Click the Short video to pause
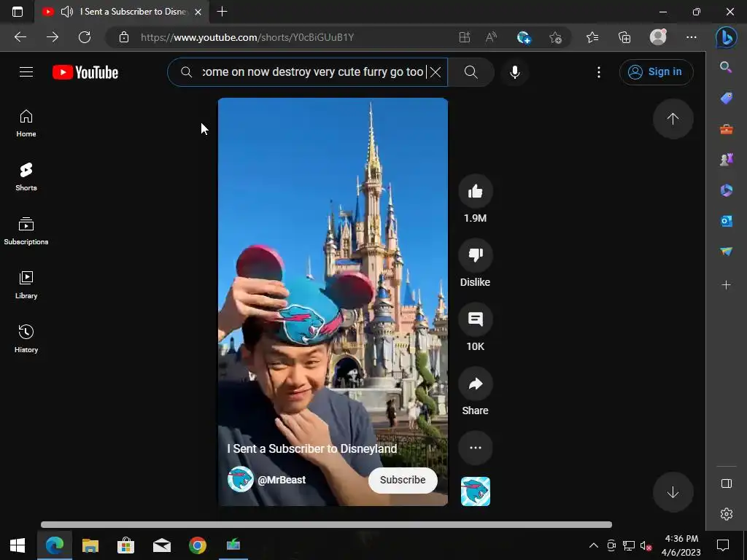Screen dimensions: 747x560 (x=333, y=302)
